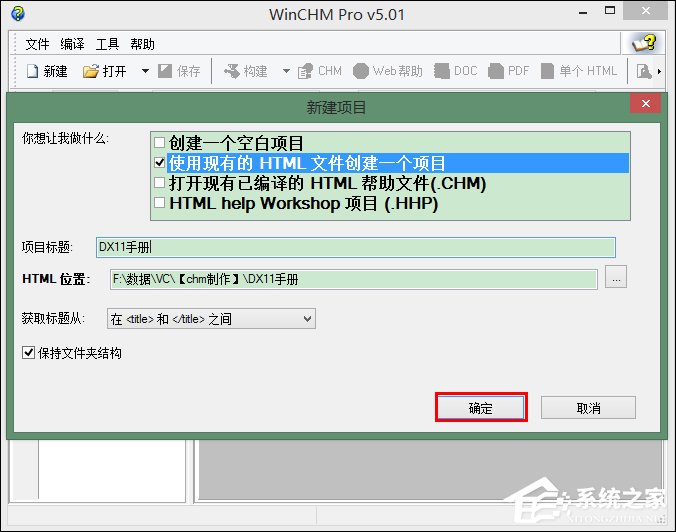The image size is (676, 532).
Task: Open a project with the 打开 folder icon
Action: pyautogui.click(x=91, y=71)
